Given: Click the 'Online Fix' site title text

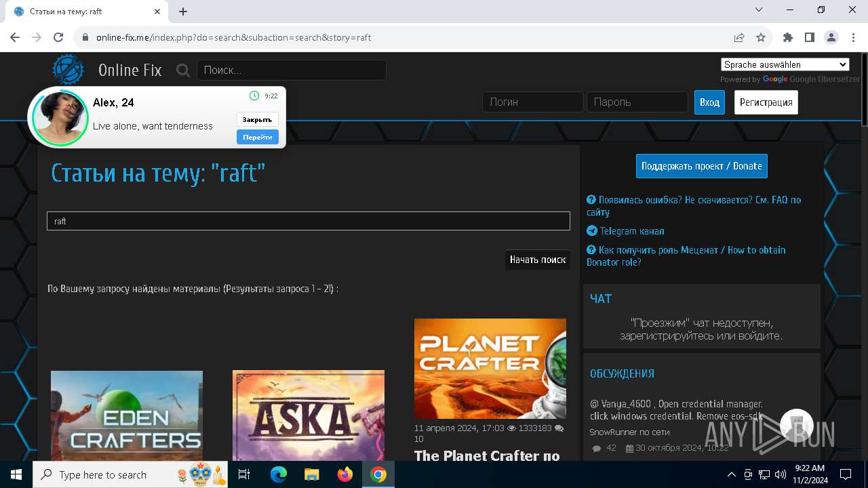Looking at the screenshot, I should point(130,70).
